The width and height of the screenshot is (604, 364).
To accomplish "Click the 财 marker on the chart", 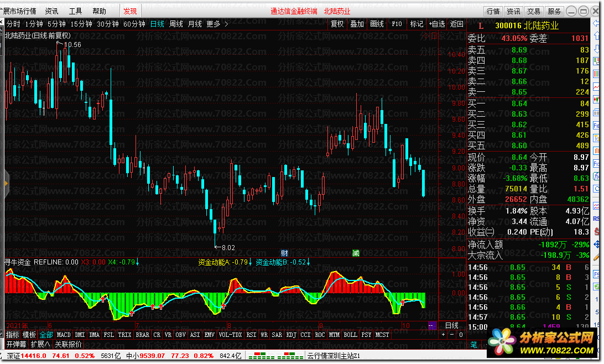I will point(284,253).
